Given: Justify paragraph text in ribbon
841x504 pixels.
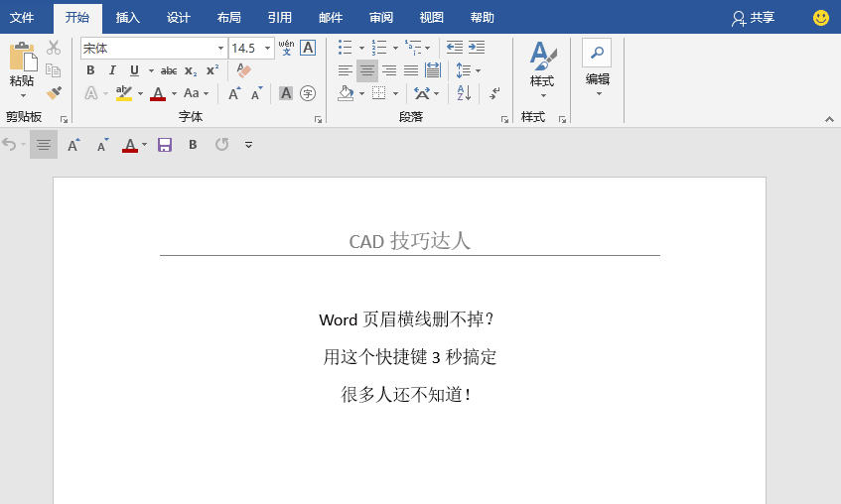Looking at the screenshot, I should click(x=411, y=70).
